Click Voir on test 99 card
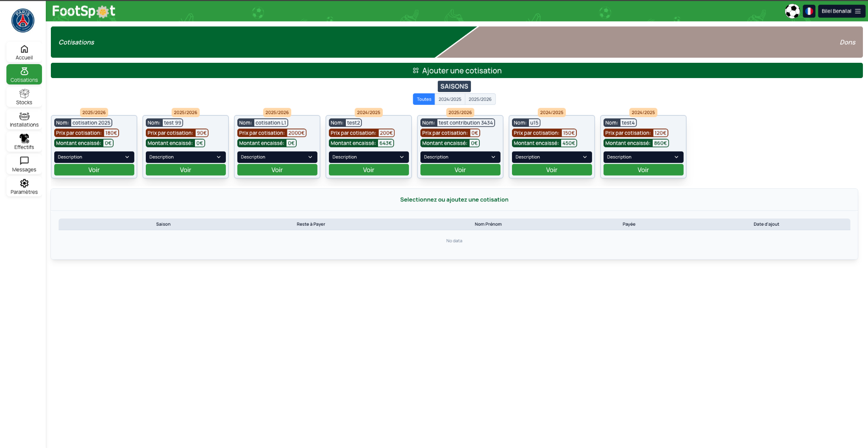 click(186, 170)
